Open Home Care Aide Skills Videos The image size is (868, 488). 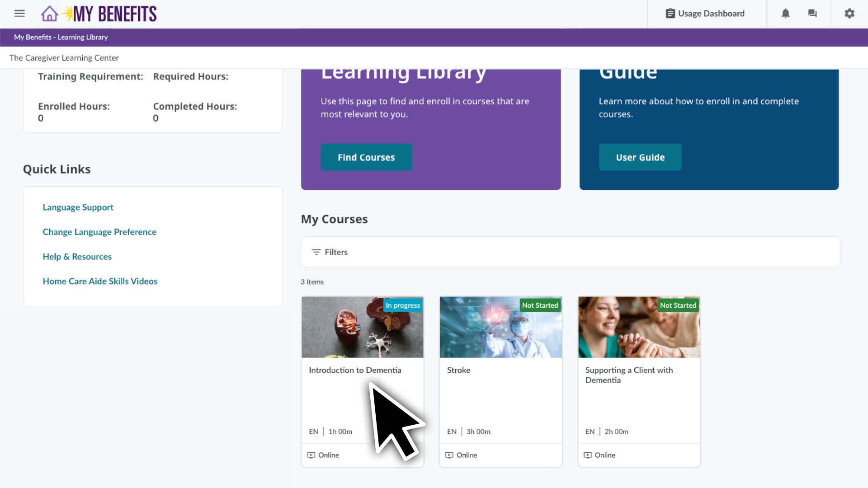100,281
